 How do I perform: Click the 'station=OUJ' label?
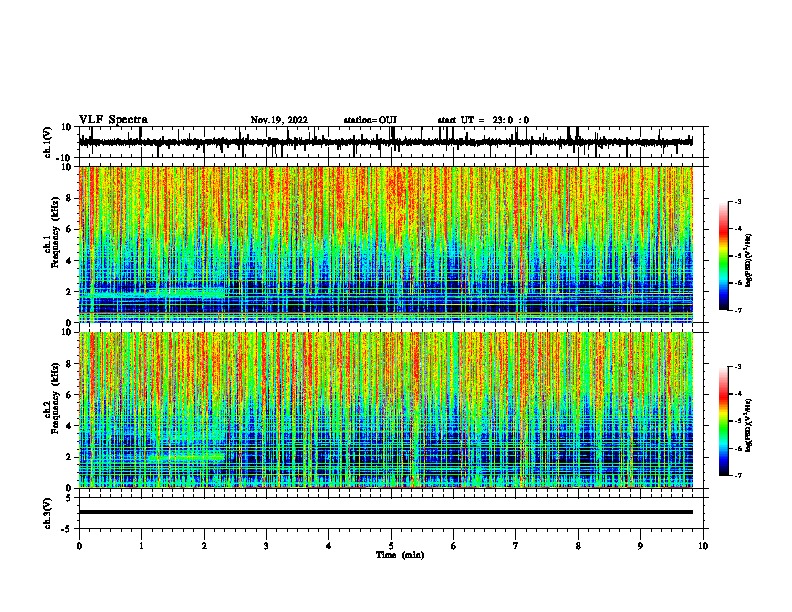(370, 120)
